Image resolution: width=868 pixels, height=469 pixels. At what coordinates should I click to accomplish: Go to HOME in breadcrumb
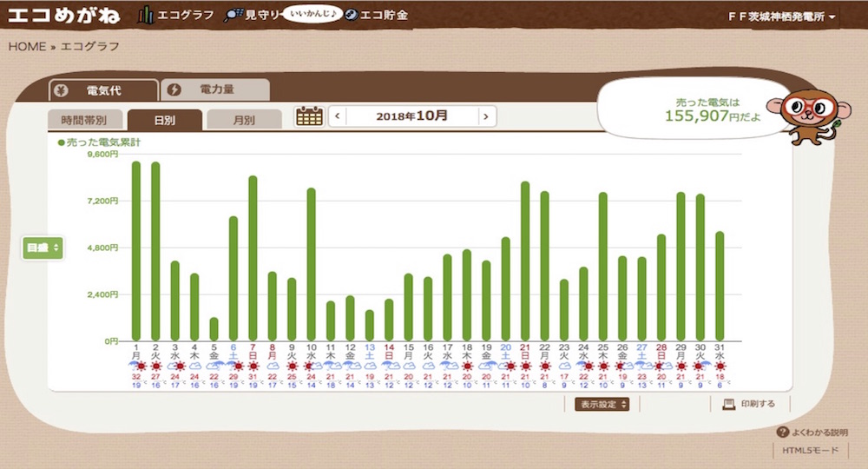27,47
